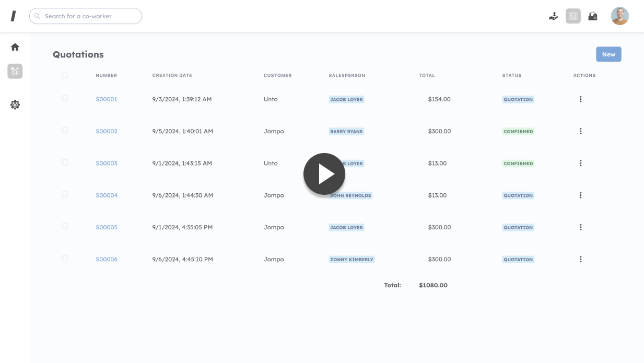Viewport: 644px width, 363px height.
Task: Expand the three-dot menu for S00005
Action: tap(580, 227)
